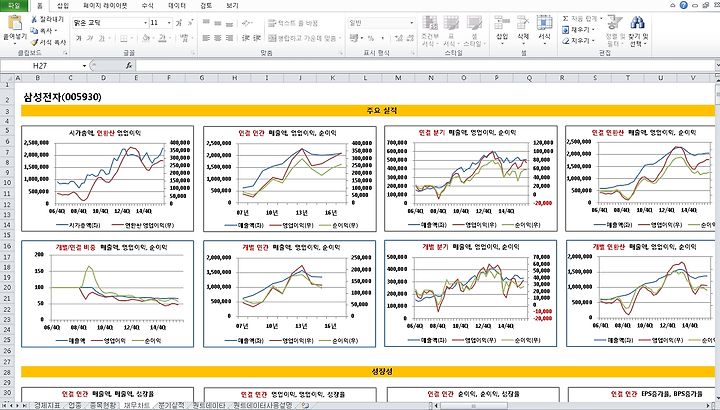Click the Copy (복사) icon
The image size is (720, 410).
click(34, 31)
